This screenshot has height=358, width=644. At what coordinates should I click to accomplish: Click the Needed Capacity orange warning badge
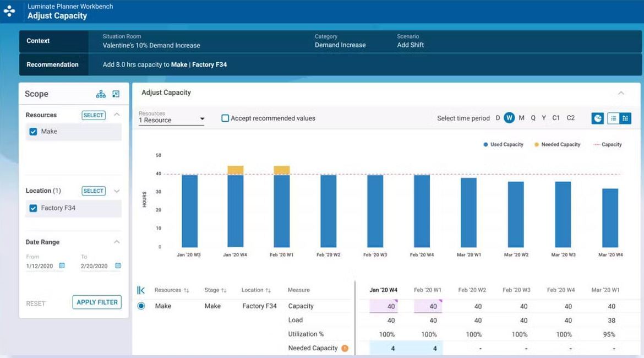pyautogui.click(x=345, y=348)
